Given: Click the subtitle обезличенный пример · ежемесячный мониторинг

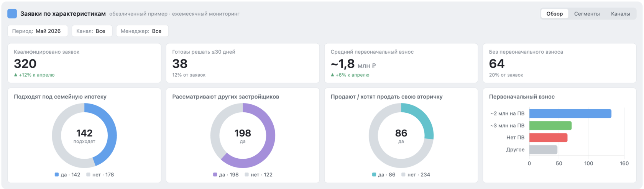Looking at the screenshot, I should [x=174, y=14].
